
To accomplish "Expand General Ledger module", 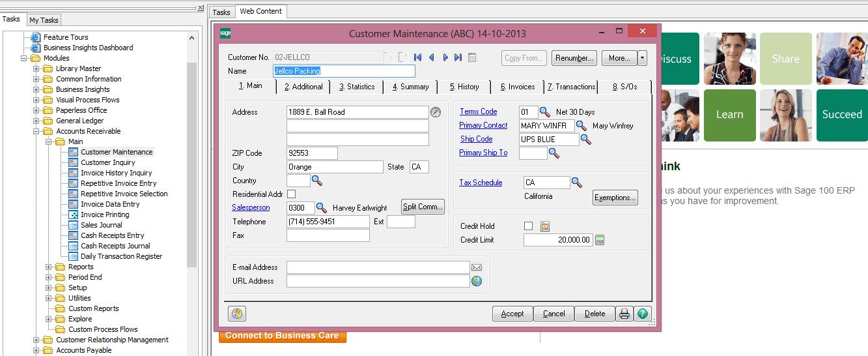I will pyautogui.click(x=36, y=121).
